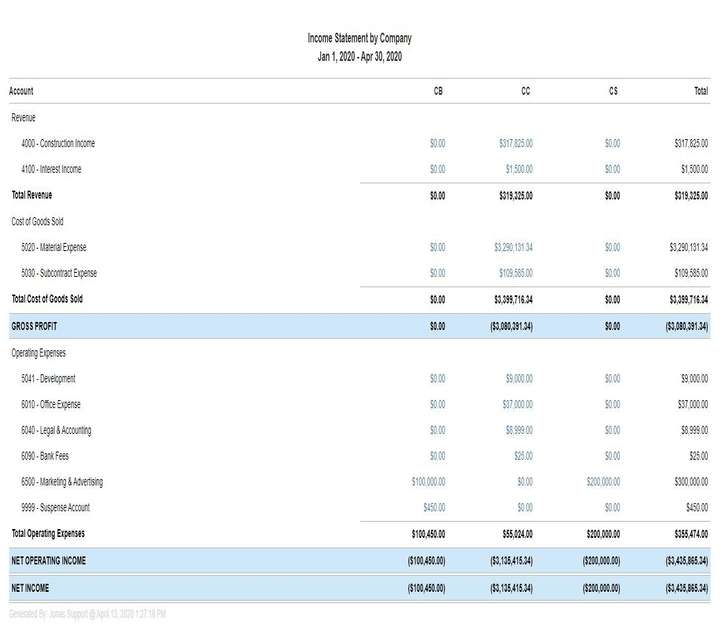
Task: Open CS Marketing & Advertising $200,000.00 amount
Action: click(x=603, y=482)
